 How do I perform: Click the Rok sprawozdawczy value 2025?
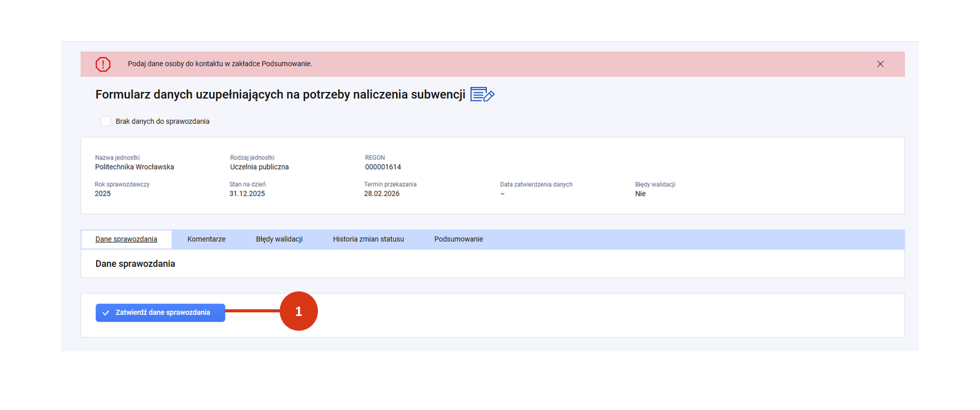pos(103,194)
